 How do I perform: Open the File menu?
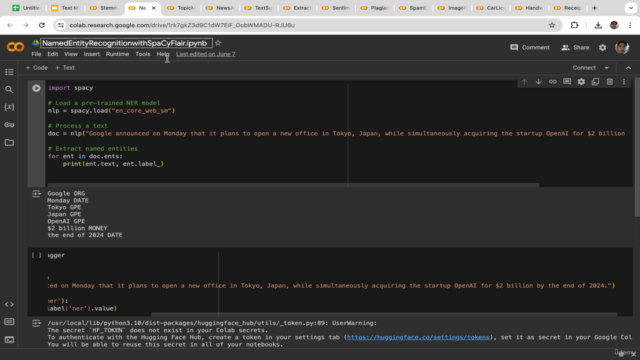click(36, 54)
